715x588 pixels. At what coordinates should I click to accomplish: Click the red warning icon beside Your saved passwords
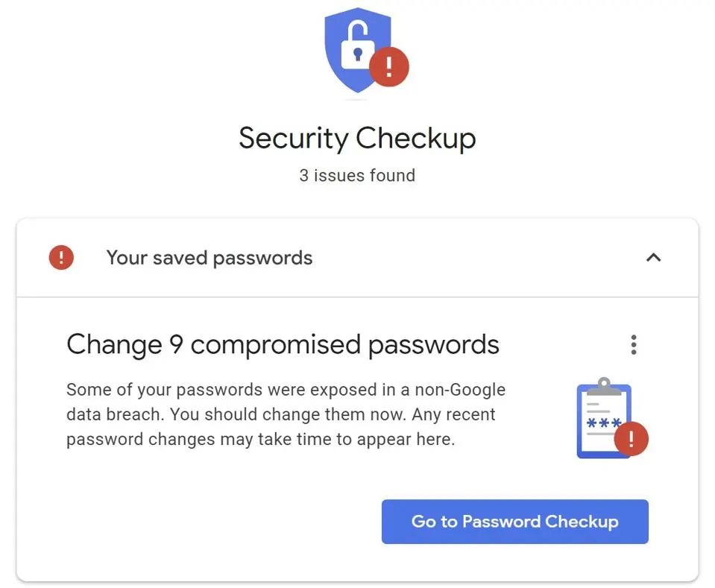pos(61,258)
